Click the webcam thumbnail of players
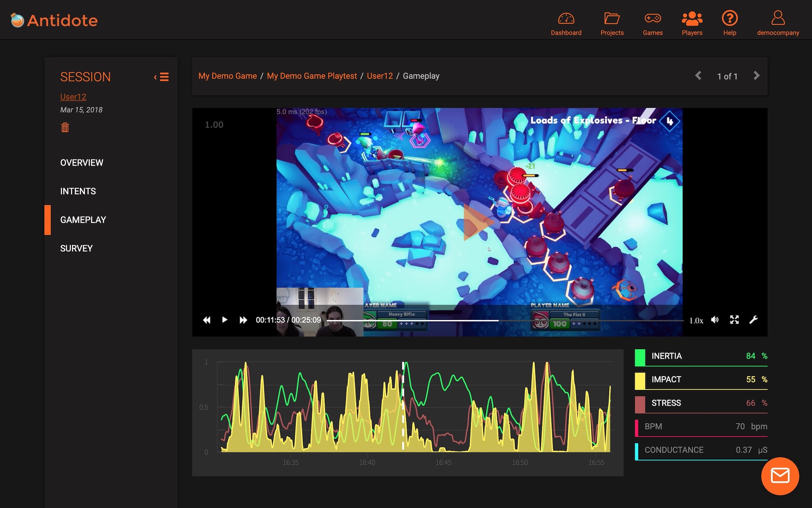The height and width of the screenshot is (508, 812). point(320,312)
